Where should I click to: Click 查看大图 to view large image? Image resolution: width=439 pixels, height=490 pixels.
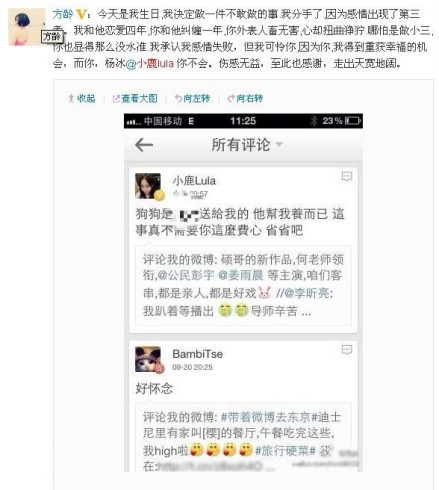tap(135, 98)
